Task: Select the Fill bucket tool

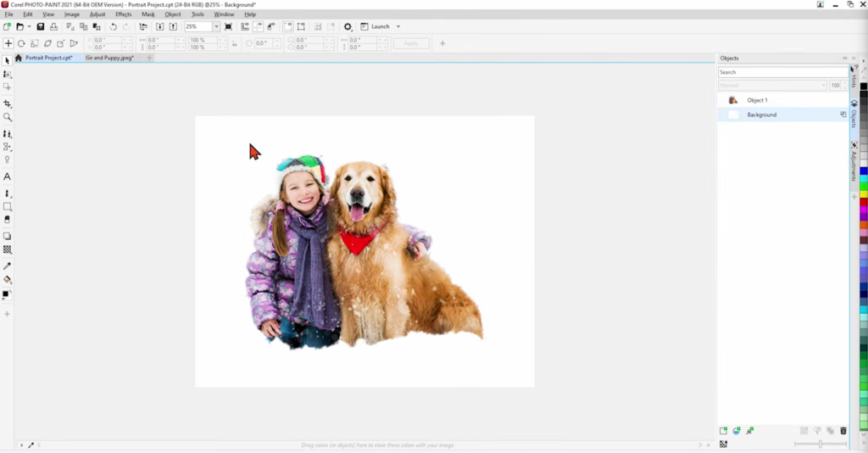Action: coord(7,280)
